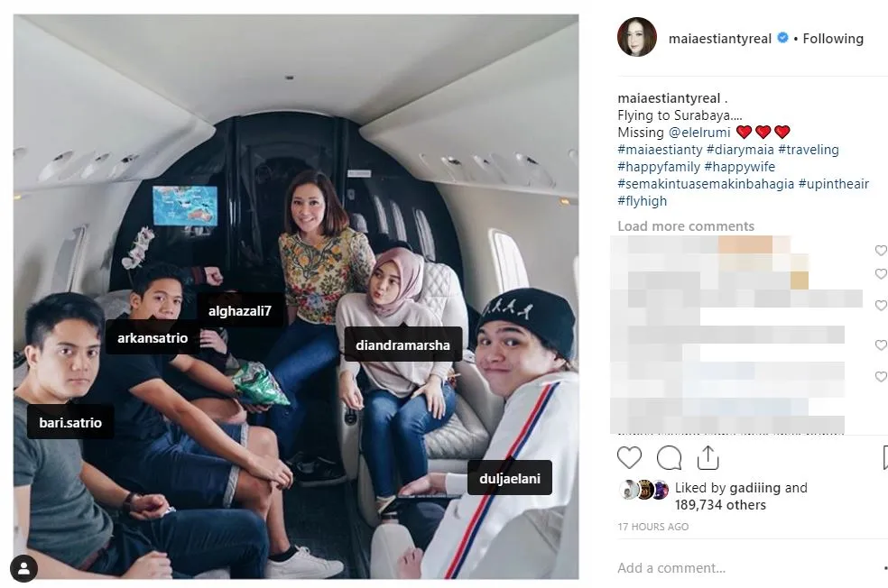Expand Load more comments
The image size is (888, 588).
pyautogui.click(x=686, y=225)
